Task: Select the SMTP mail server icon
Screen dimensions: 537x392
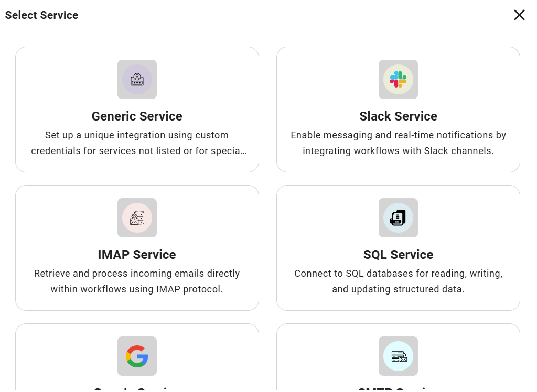Action: click(x=398, y=356)
